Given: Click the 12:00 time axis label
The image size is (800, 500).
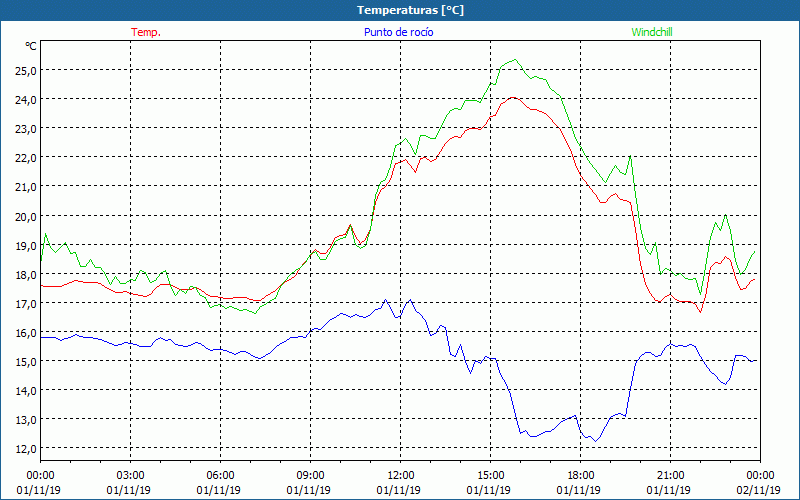Looking at the screenshot, I should 401,476.
